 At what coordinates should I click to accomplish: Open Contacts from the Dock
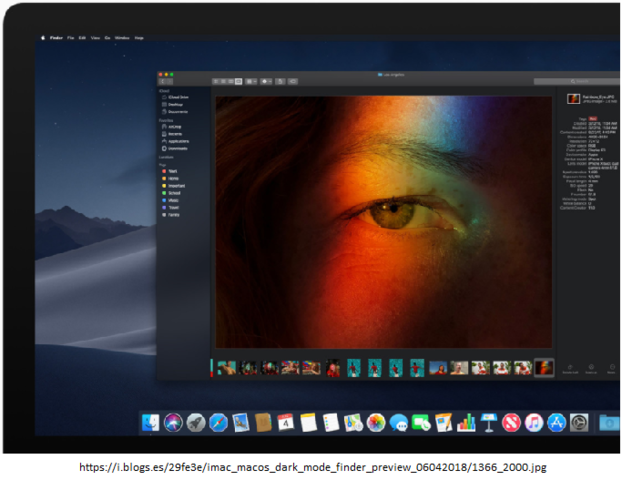click(x=263, y=422)
